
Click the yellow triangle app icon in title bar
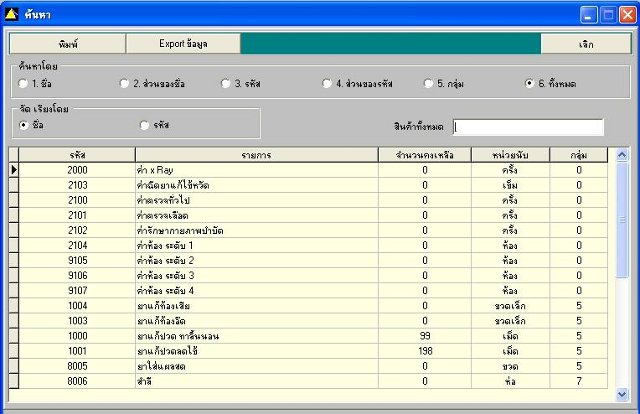point(11,15)
